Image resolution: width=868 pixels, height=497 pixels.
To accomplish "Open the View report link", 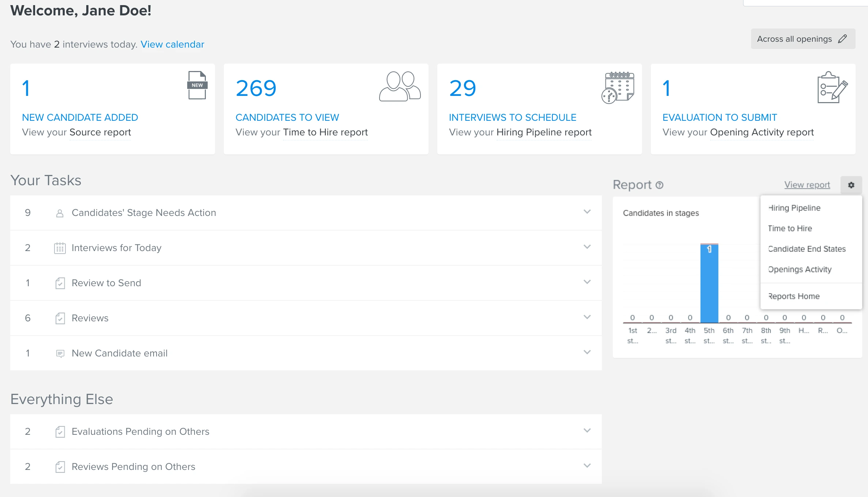I will [807, 185].
